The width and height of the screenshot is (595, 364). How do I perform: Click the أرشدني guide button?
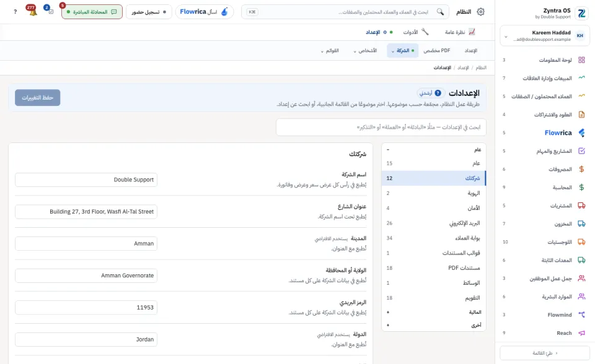pyautogui.click(x=430, y=93)
